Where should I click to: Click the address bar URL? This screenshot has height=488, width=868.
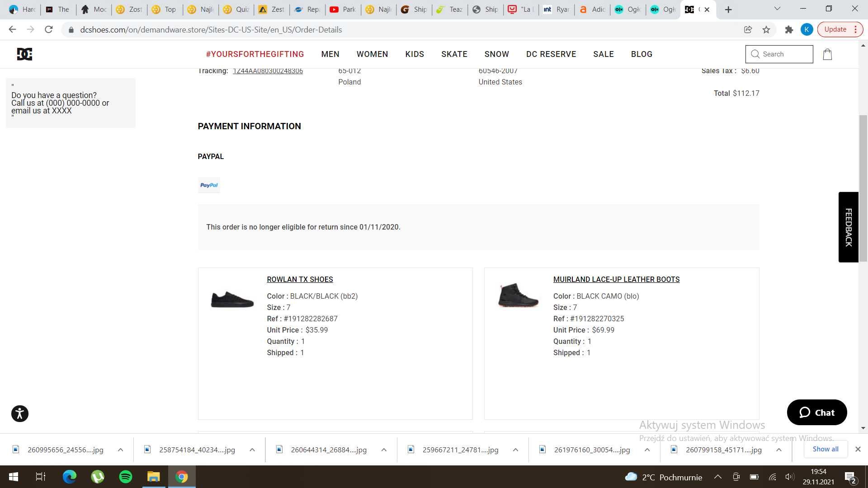(x=211, y=30)
